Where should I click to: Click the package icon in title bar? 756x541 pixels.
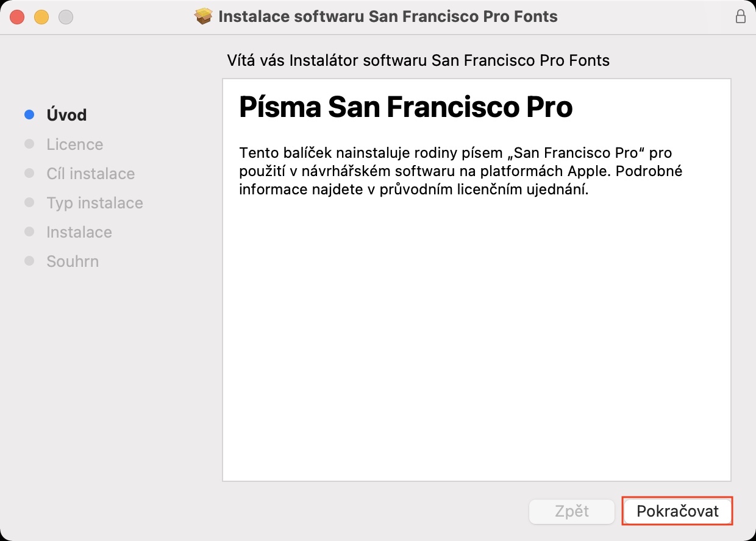(x=204, y=16)
